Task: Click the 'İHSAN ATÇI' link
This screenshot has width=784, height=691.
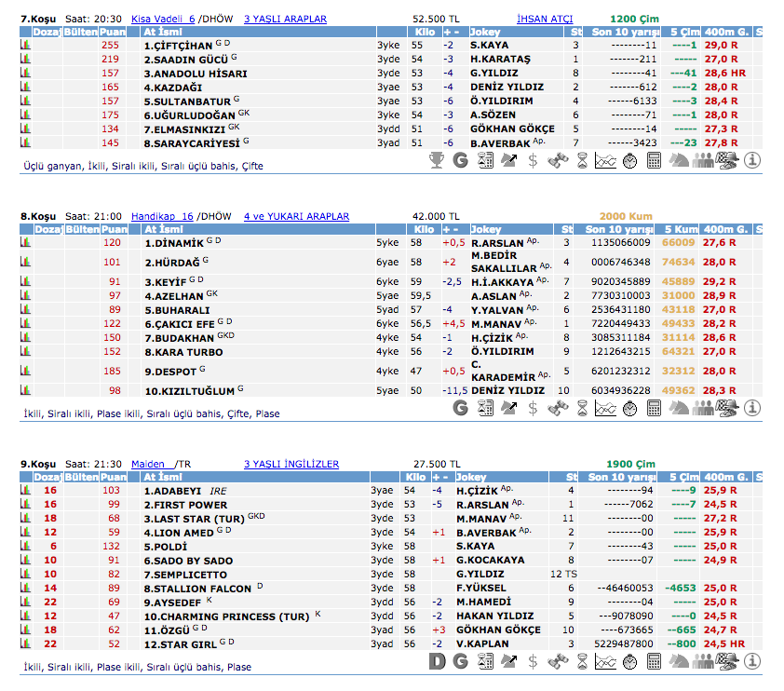Action: tap(545, 18)
